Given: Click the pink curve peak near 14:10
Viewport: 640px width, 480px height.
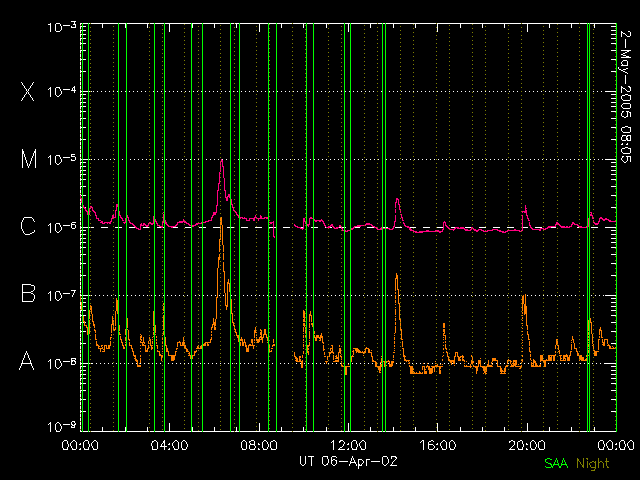Looking at the screenshot, I should coord(397,199).
